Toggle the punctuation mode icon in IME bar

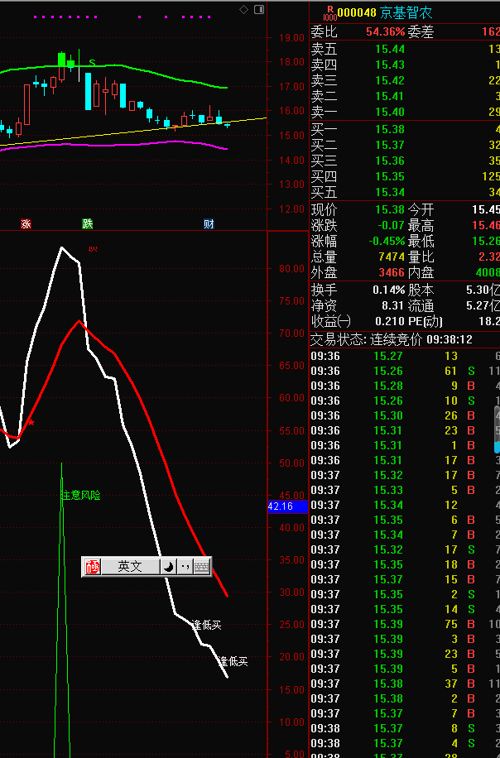pos(185,567)
